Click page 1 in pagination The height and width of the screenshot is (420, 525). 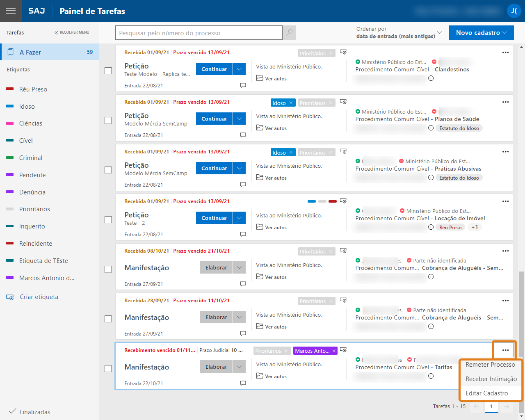pyautogui.click(x=491, y=406)
